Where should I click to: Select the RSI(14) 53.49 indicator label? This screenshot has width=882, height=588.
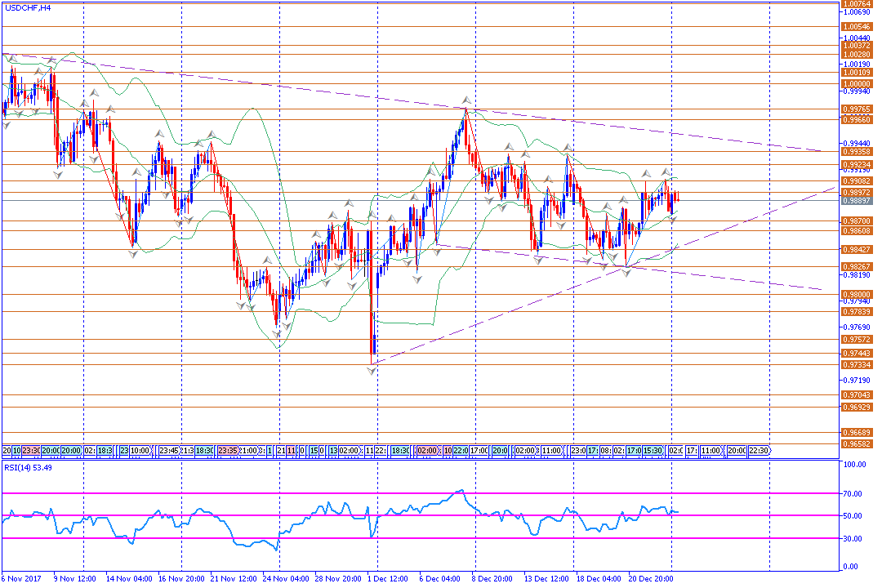pos(28,468)
